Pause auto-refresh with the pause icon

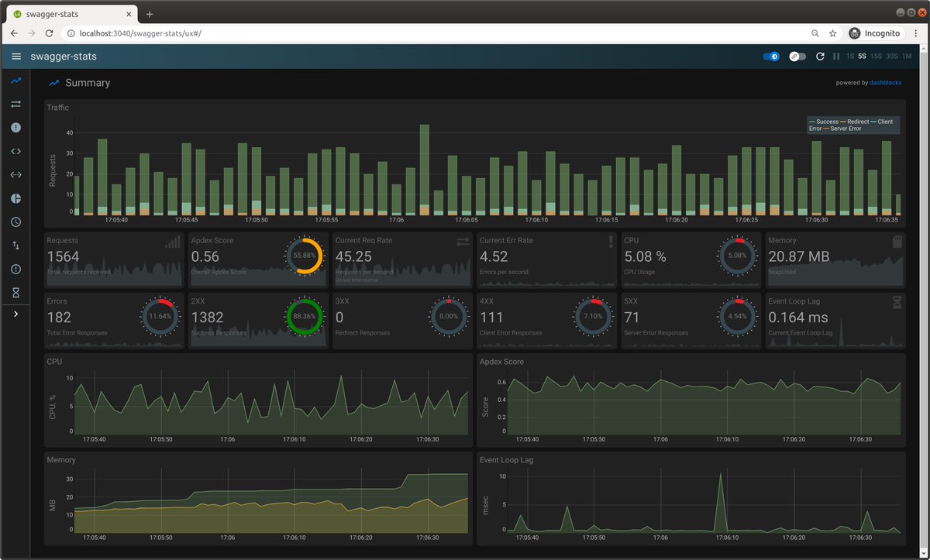coord(835,57)
